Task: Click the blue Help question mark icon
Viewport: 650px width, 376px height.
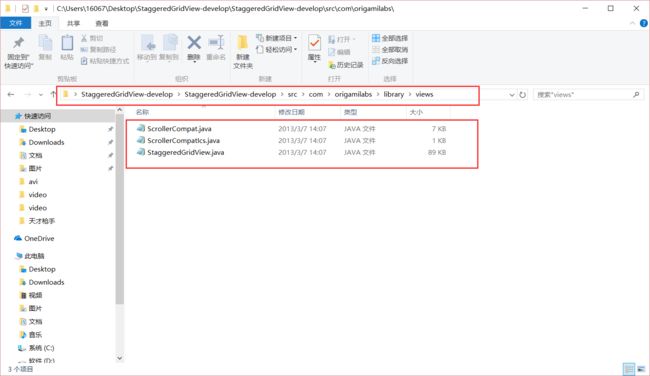Action: [x=644, y=23]
